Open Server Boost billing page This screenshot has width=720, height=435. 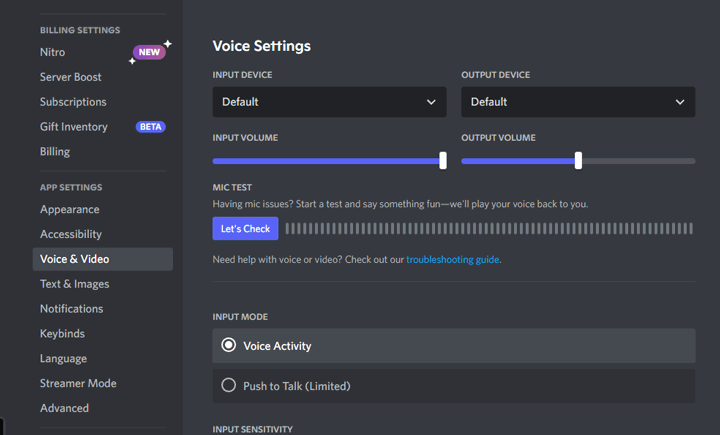[71, 77]
